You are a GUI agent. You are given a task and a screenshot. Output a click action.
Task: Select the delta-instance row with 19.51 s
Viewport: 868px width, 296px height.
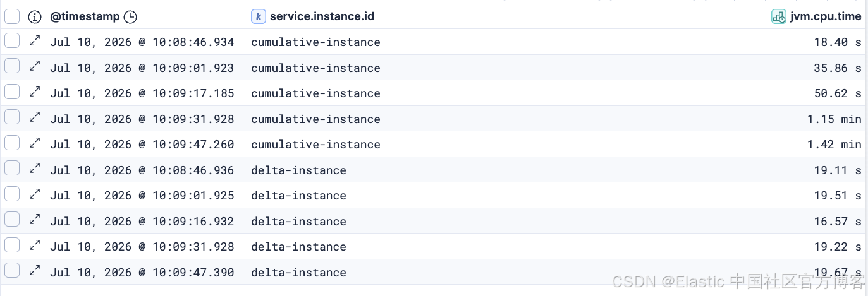(x=12, y=194)
